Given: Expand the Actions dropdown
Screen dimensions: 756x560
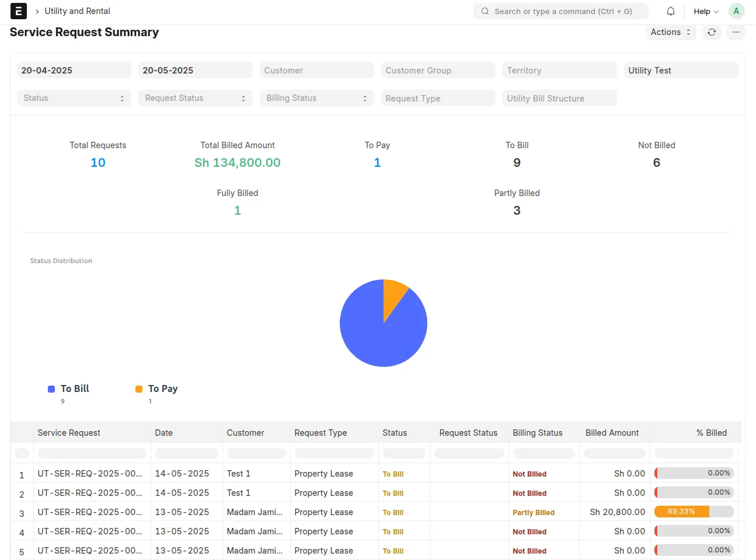Looking at the screenshot, I should pyautogui.click(x=671, y=32).
